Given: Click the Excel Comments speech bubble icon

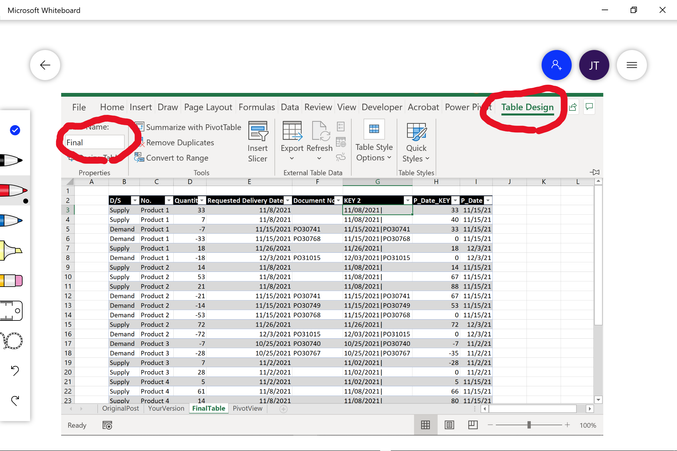Looking at the screenshot, I should coord(589,106).
